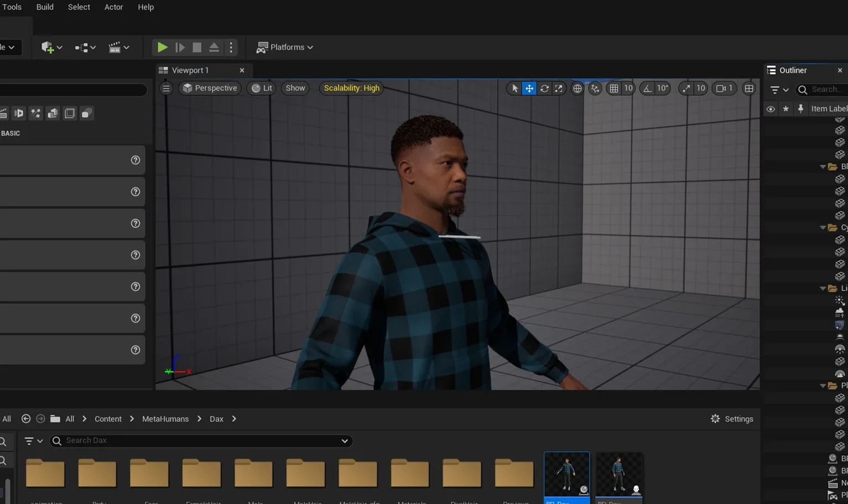Open scale snap value 10 dropdown
The image size is (848, 504).
point(701,89)
